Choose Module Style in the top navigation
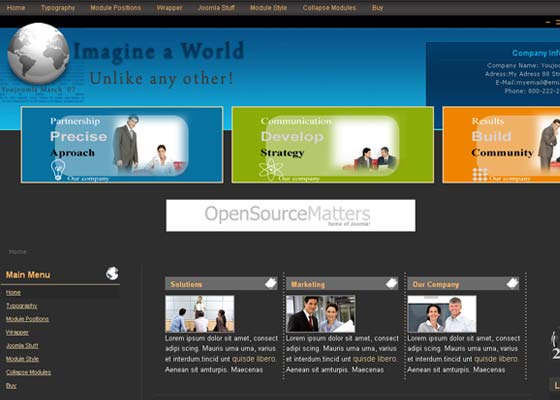Image resolution: width=560 pixels, height=400 pixels. coord(268,8)
